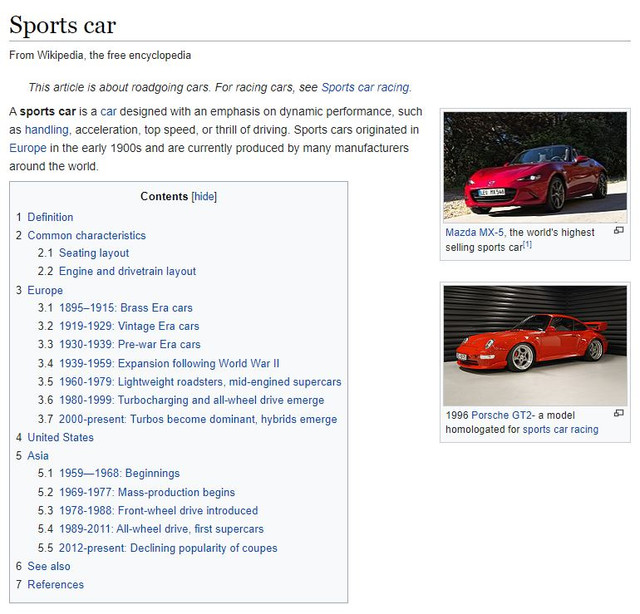
Task: Enlarge the Porsche GT2 image via its magnify icon
Action: pos(618,413)
